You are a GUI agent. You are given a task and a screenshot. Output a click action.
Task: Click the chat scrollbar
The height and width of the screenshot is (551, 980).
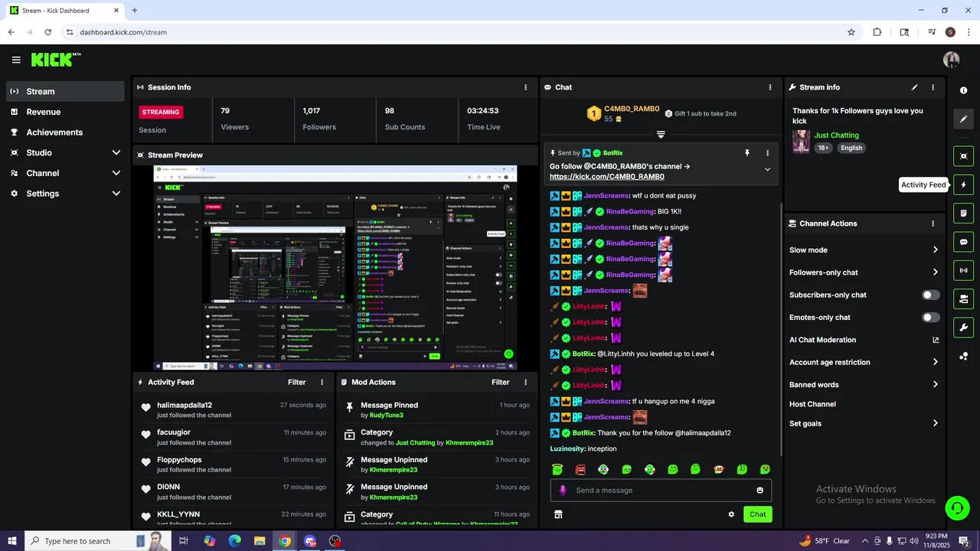click(781, 329)
